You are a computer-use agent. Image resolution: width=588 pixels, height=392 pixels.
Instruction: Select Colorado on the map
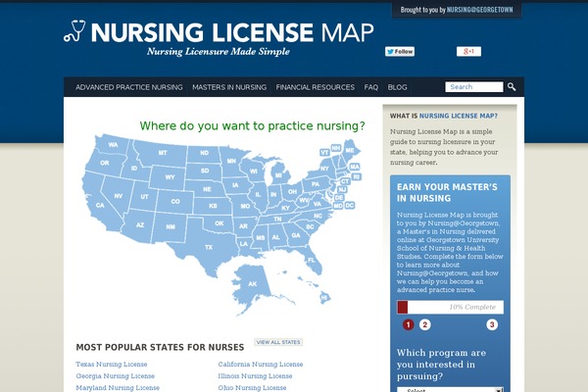point(175,202)
